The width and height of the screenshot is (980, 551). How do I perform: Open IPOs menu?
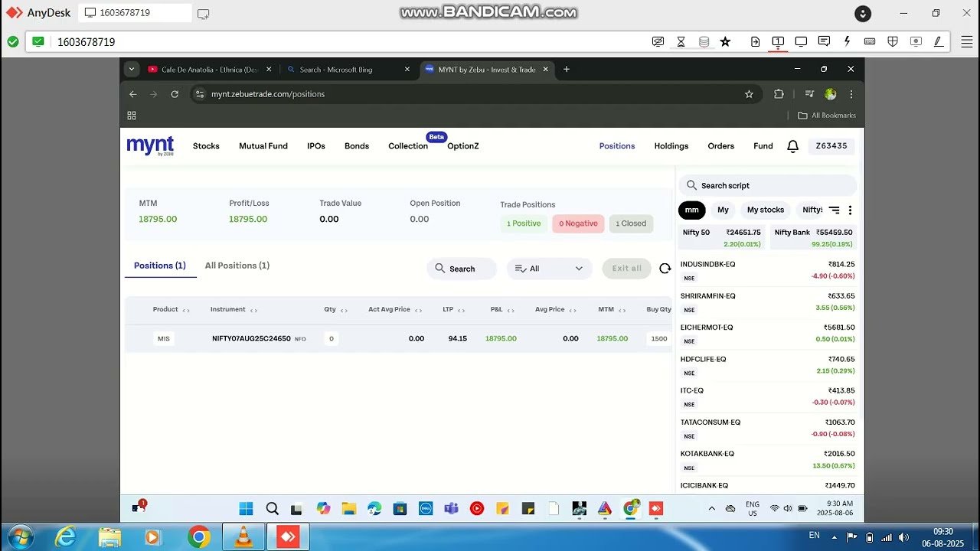[x=316, y=146]
